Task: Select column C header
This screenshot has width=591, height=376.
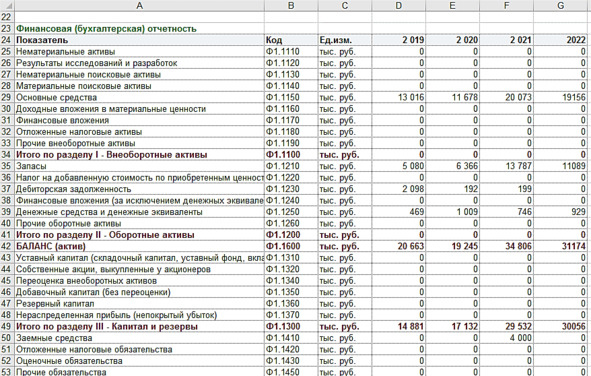Action: point(344,5)
